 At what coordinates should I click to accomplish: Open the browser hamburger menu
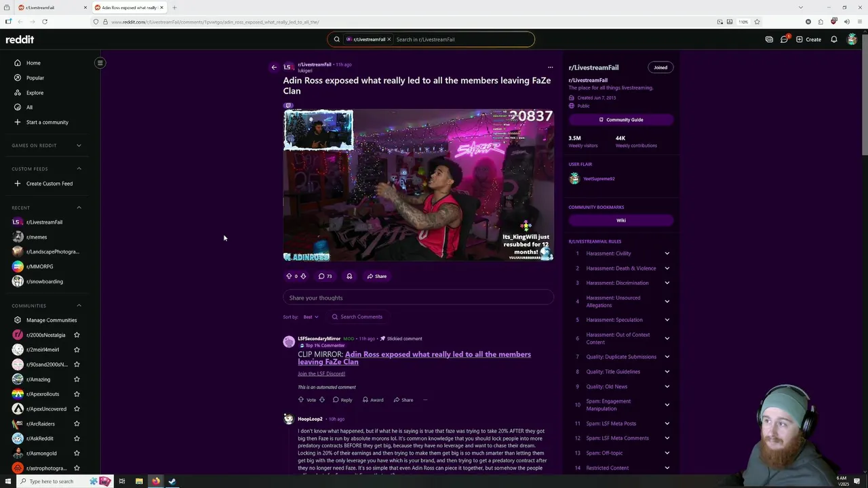pyautogui.click(x=859, y=22)
